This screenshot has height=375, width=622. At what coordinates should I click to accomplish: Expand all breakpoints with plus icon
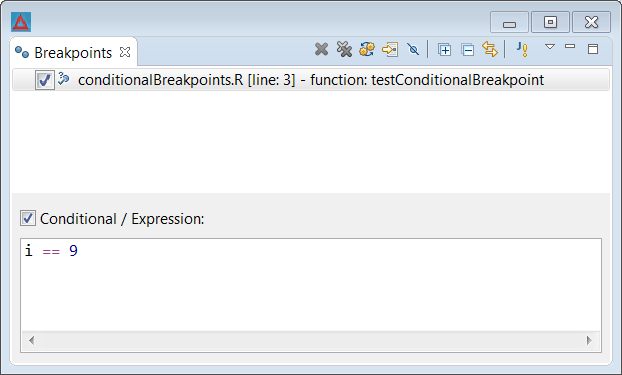point(444,50)
